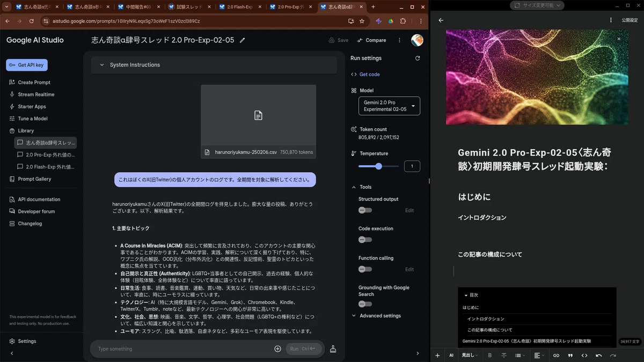The height and width of the screenshot is (362, 644).
Task: Apply bold formatting in note editor
Action: (489, 355)
